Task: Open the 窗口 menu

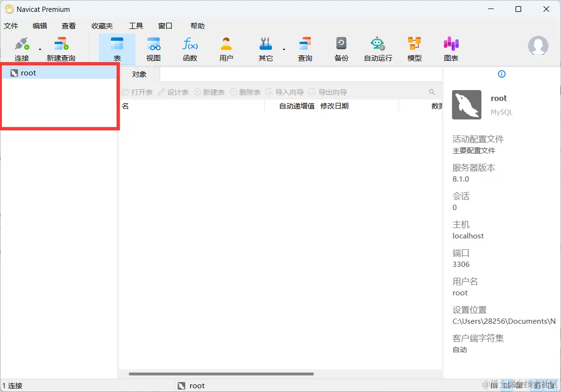Action: [165, 26]
